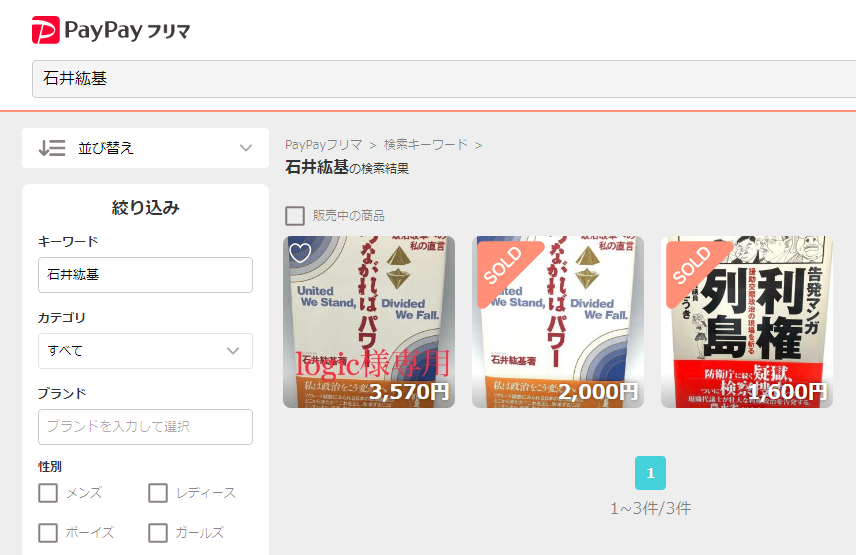
Task: Open the 3,570円 book listing thumbnail
Action: tap(369, 322)
